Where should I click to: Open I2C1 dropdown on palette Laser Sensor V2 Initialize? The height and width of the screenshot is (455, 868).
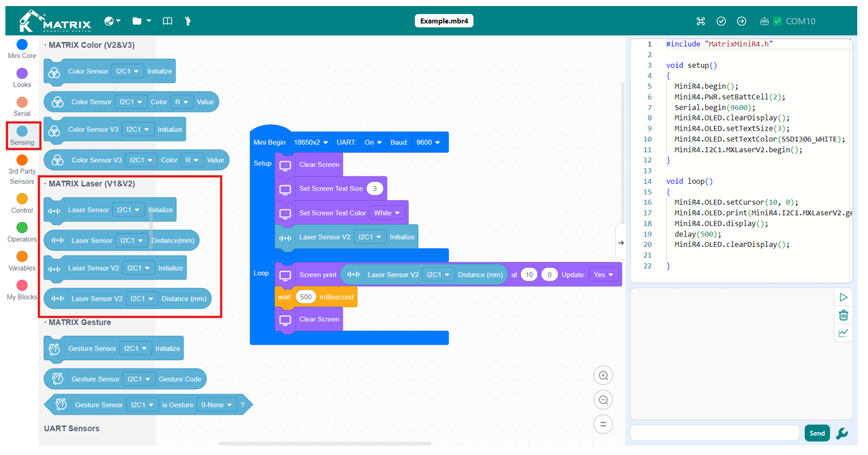139,268
